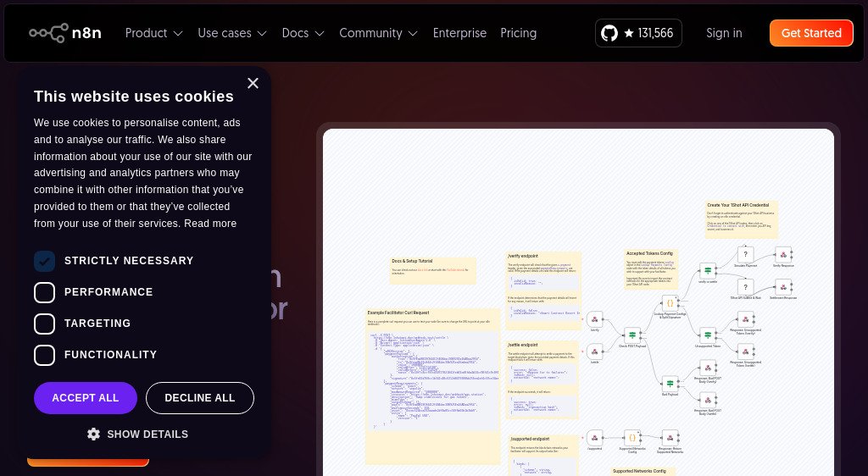The height and width of the screenshot is (476, 868).
Task: Select Response: Return Supported Networks node
Action: (x=670, y=438)
